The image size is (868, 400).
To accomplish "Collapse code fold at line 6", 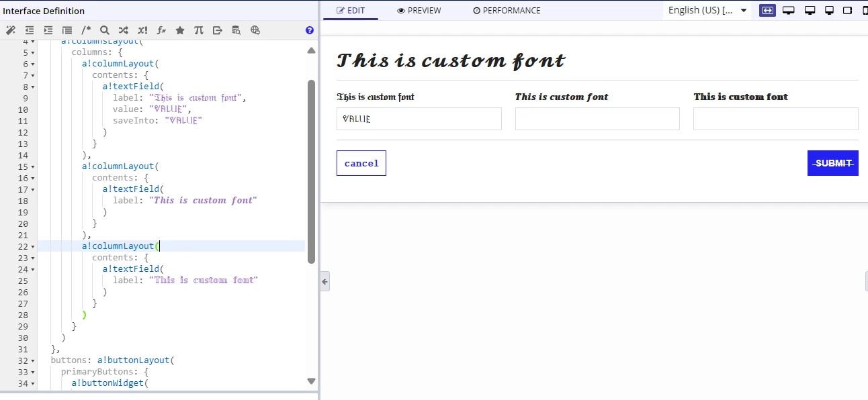I will (33, 64).
